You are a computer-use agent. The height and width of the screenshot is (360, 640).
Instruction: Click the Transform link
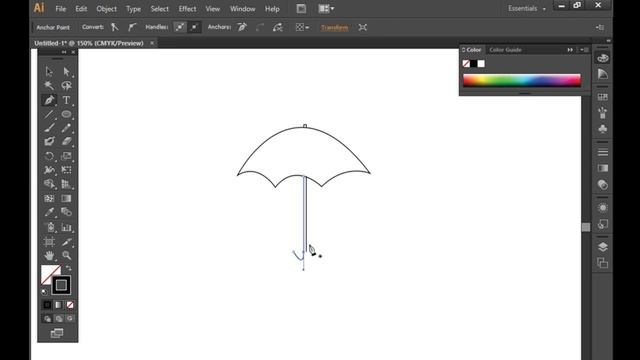click(x=334, y=27)
